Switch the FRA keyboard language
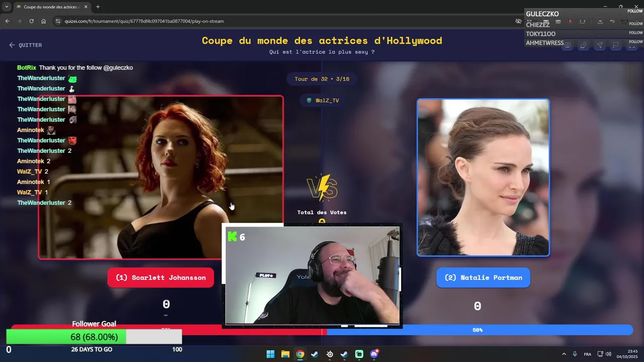The width and height of the screenshot is (644, 362). point(588,354)
